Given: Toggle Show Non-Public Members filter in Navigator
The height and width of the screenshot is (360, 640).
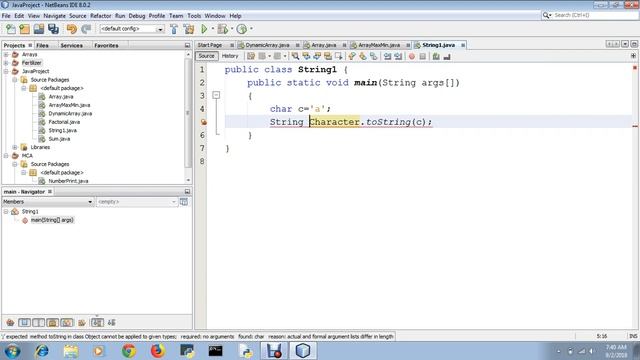Looking at the screenshot, I should [53, 323].
